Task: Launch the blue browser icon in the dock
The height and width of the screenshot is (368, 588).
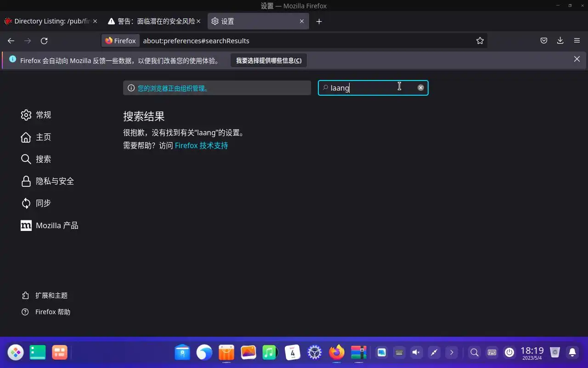Action: 204,352
